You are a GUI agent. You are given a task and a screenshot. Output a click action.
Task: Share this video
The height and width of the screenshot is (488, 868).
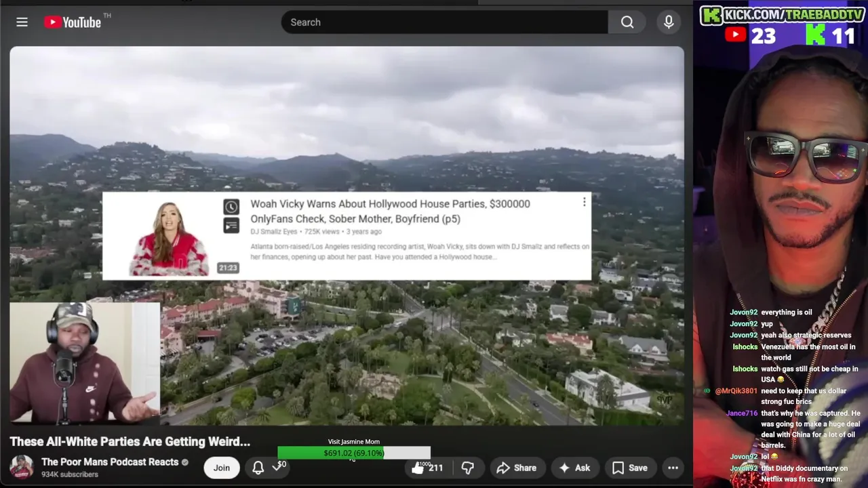coord(517,468)
